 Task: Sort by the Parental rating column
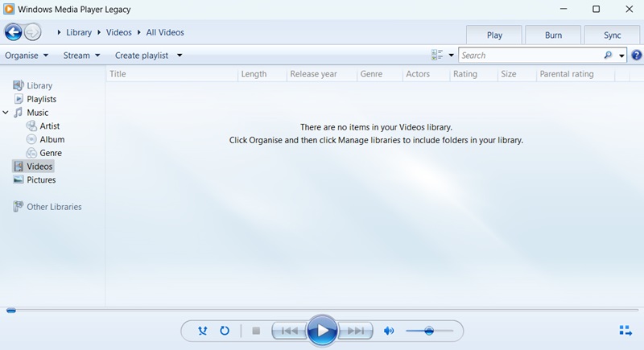click(x=576, y=74)
